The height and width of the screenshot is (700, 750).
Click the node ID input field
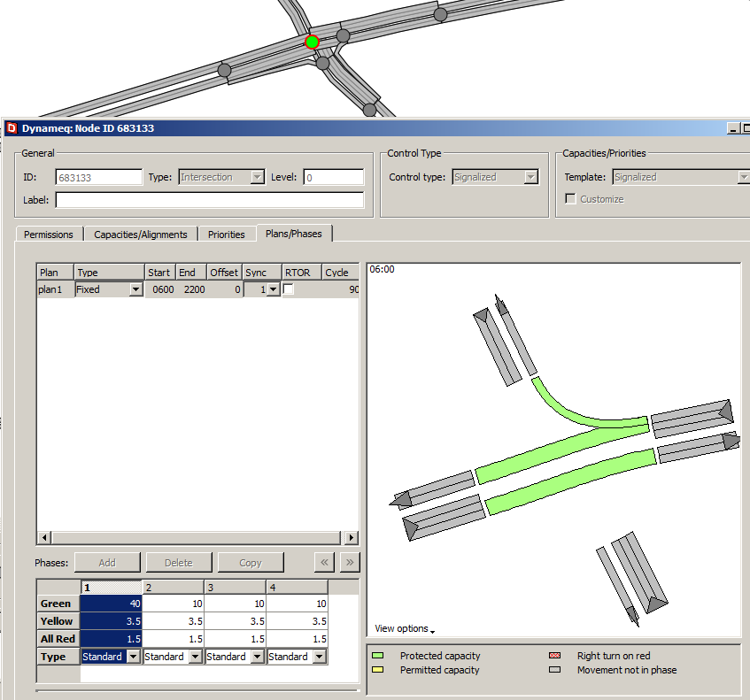tap(98, 177)
